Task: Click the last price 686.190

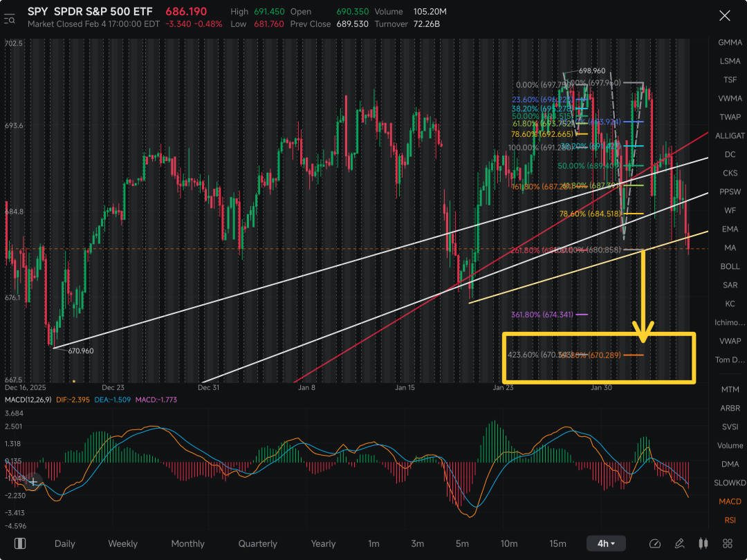Action: click(x=186, y=12)
